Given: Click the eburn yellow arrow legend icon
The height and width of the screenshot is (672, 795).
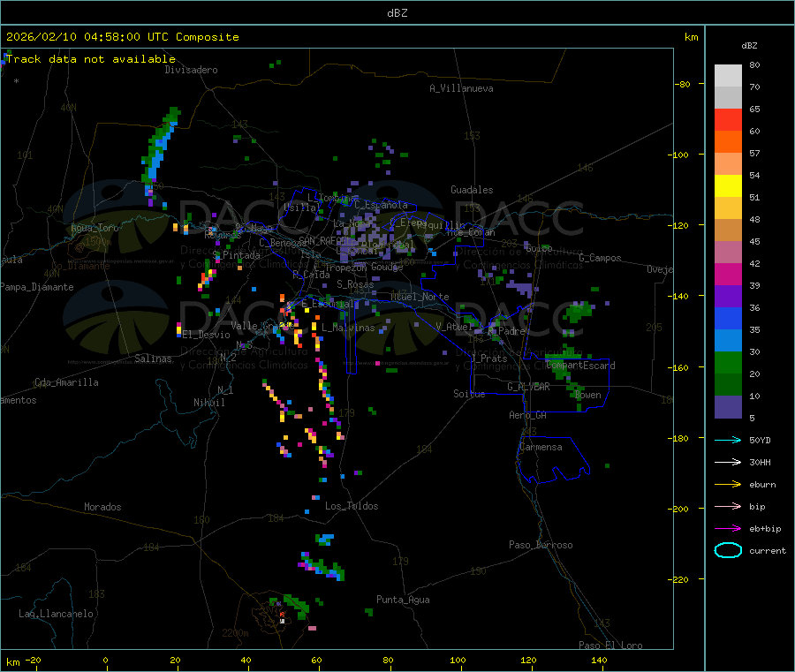Looking at the screenshot, I should click(728, 485).
